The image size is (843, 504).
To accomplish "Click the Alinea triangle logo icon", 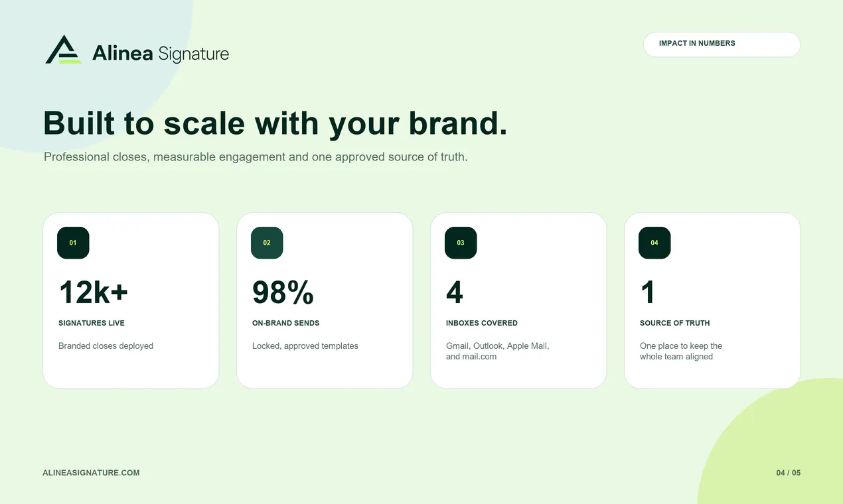I will coord(64,50).
